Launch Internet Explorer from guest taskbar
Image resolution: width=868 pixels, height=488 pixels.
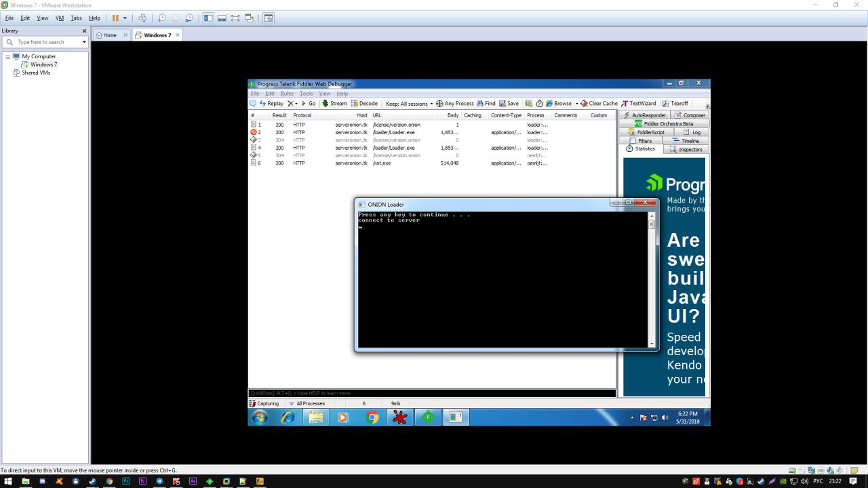click(288, 418)
